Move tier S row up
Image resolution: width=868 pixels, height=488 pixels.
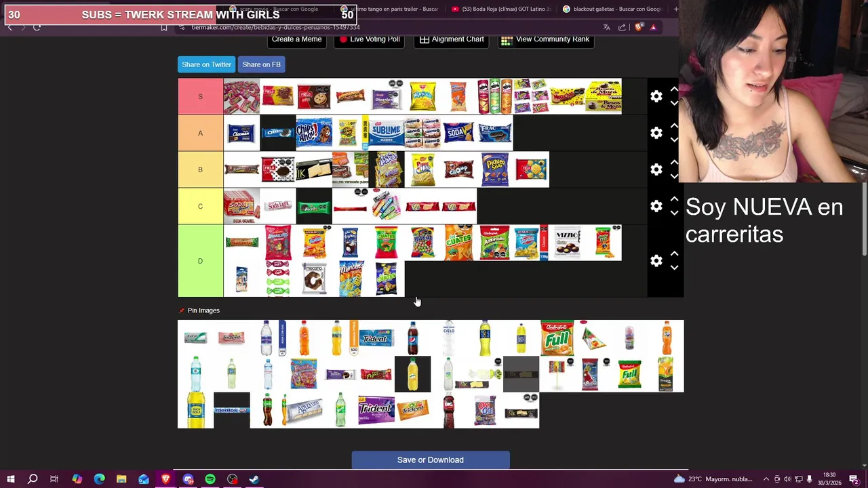pos(674,89)
